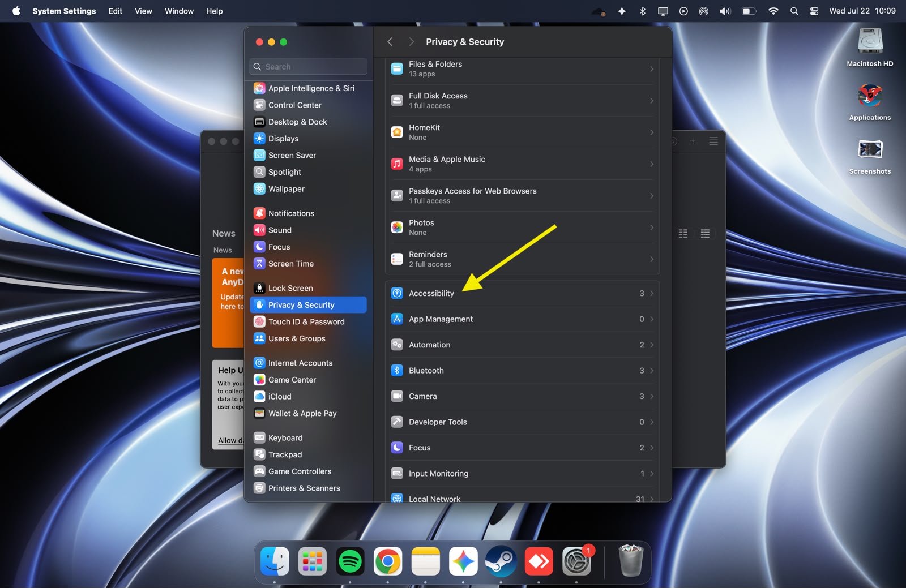
Task: Open the System Settings app menu
Action: click(64, 11)
